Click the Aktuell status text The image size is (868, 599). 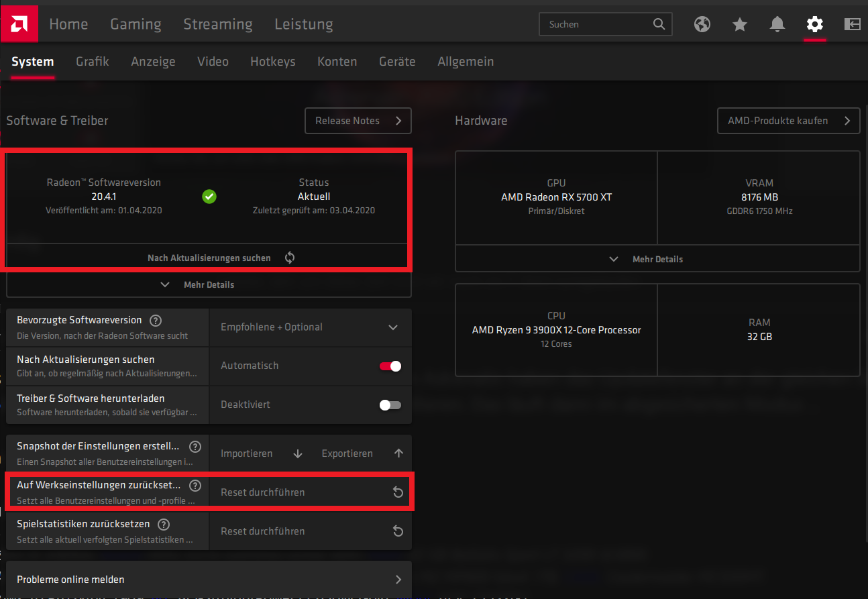point(314,197)
